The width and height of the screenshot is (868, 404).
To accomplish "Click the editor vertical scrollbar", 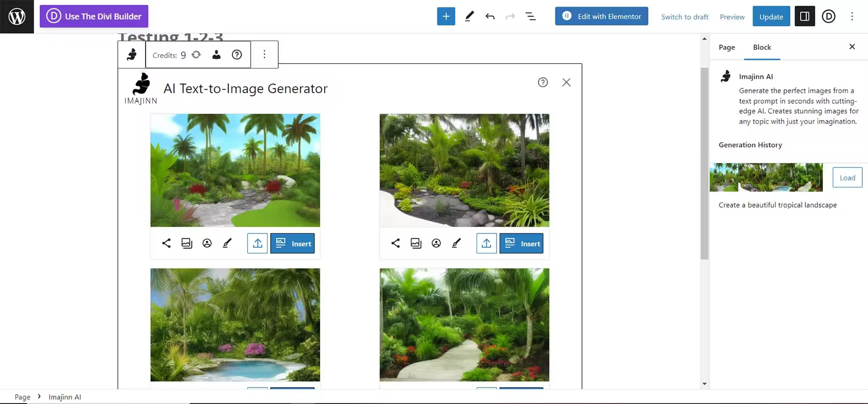I will pos(705,164).
